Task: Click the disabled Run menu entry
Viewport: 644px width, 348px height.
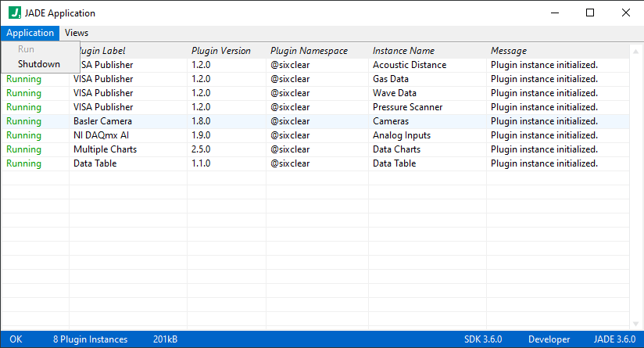Action: point(26,49)
